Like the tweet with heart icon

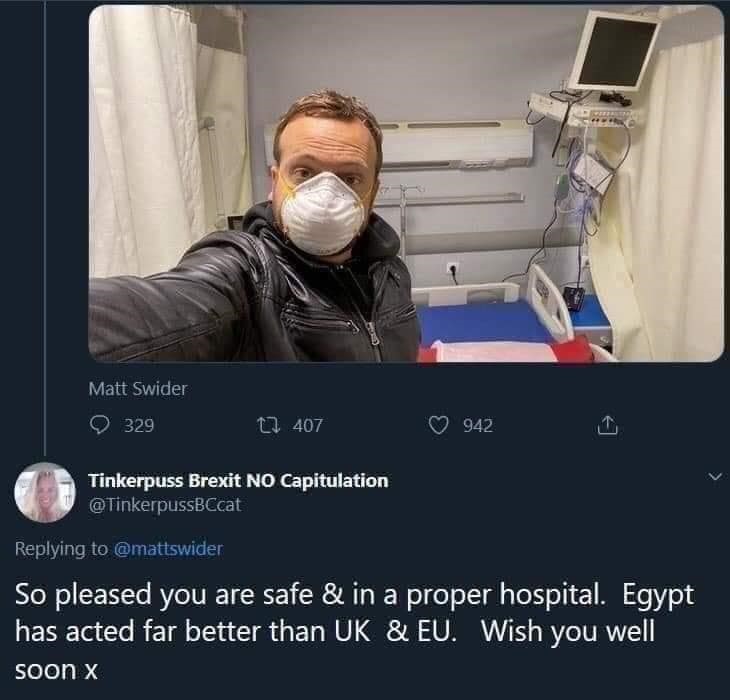click(x=436, y=426)
